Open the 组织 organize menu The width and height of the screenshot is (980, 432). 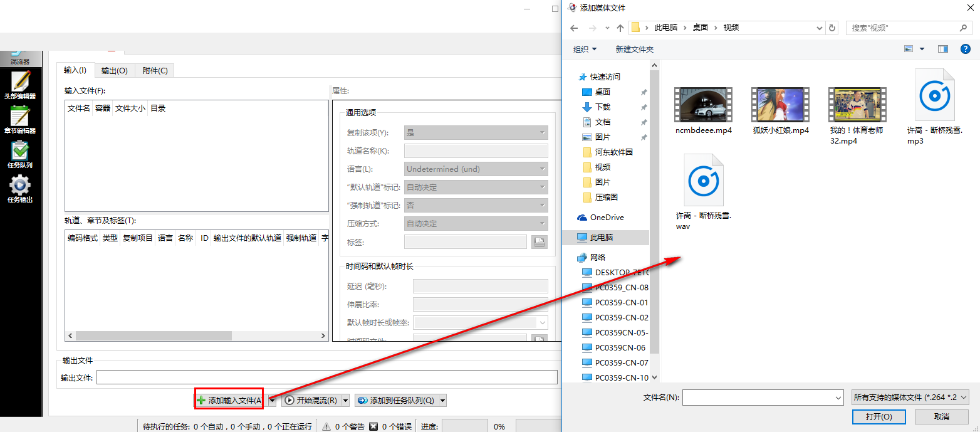point(585,49)
